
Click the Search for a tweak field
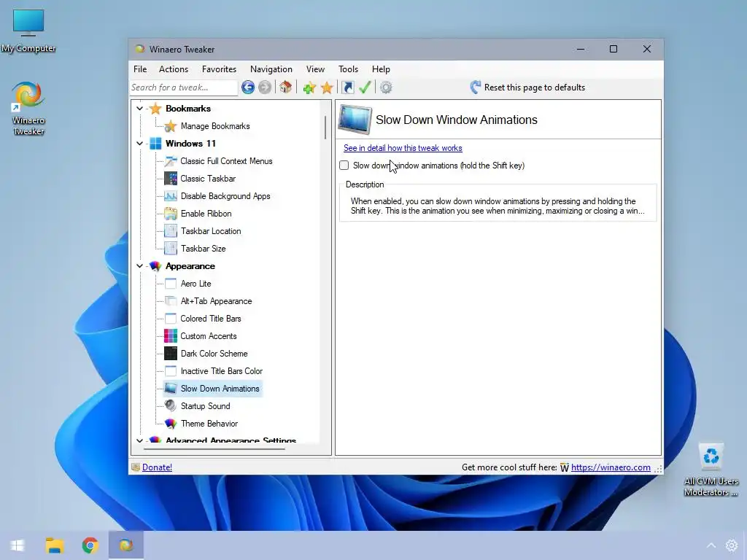pos(183,87)
